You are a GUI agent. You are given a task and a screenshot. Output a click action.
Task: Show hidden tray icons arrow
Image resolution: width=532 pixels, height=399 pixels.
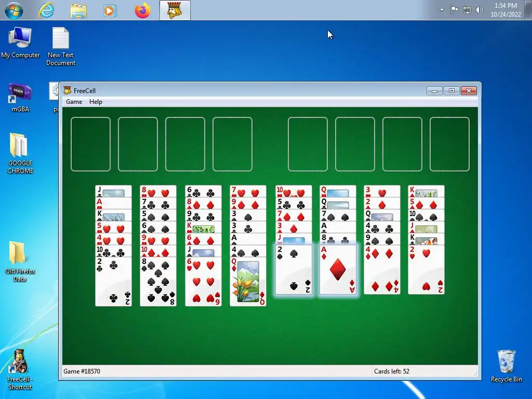[x=442, y=10]
